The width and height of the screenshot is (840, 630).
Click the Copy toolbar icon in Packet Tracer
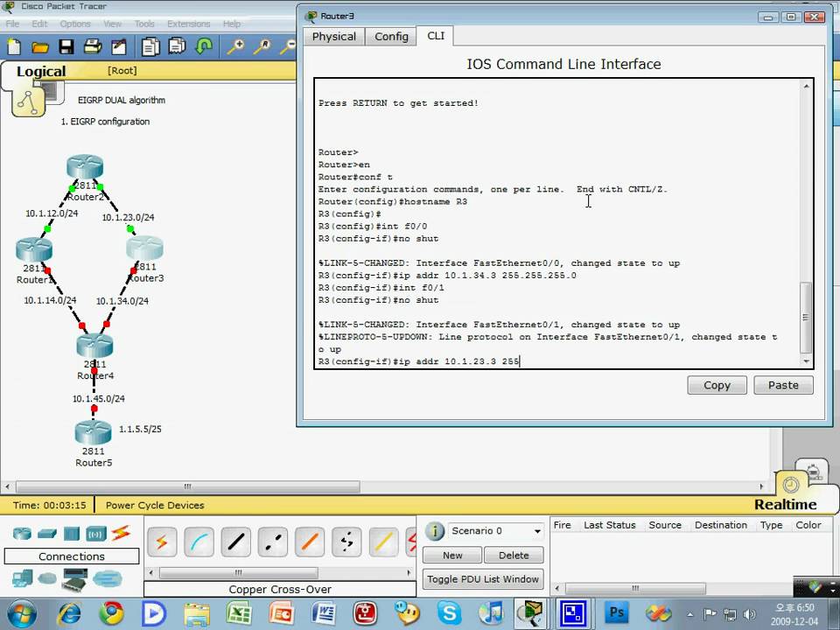coord(150,47)
